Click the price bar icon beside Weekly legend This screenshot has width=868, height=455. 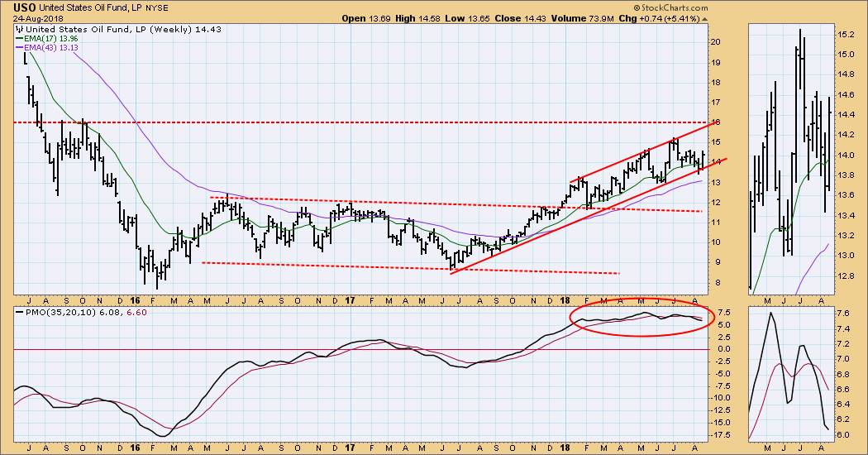click(x=21, y=27)
